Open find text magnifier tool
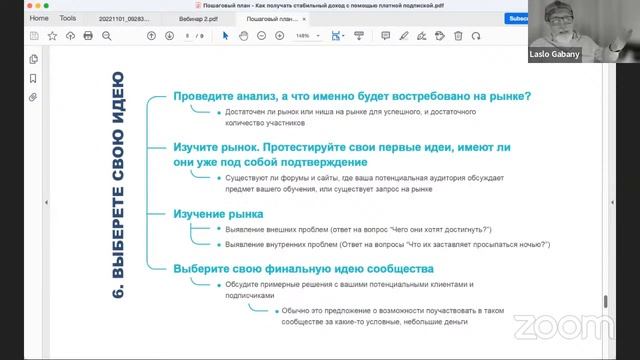 (107, 36)
